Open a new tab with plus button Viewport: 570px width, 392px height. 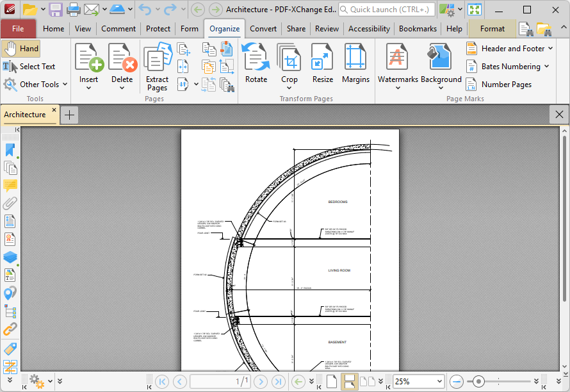click(x=69, y=115)
